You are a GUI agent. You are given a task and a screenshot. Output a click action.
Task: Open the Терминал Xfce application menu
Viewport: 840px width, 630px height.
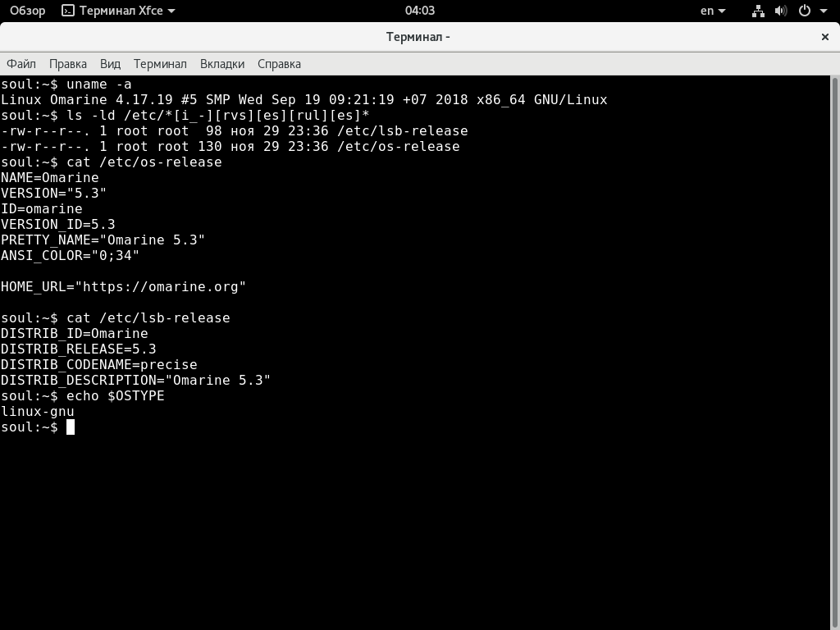pyautogui.click(x=118, y=10)
